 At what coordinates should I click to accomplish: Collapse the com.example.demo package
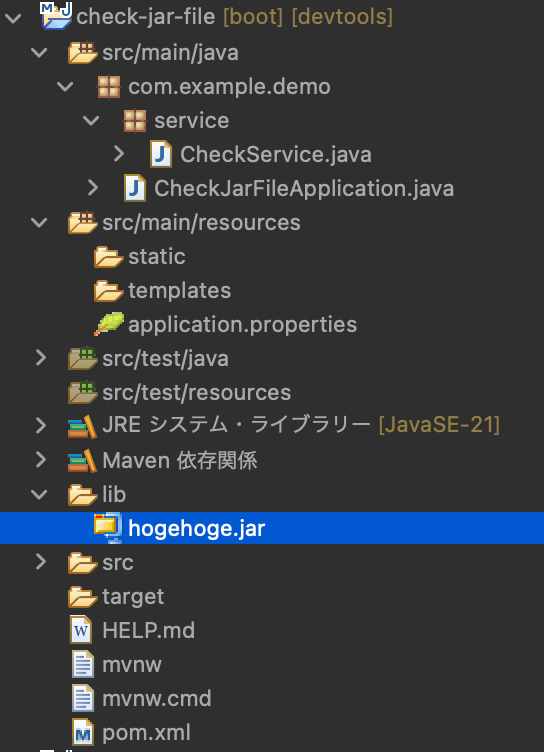65,86
